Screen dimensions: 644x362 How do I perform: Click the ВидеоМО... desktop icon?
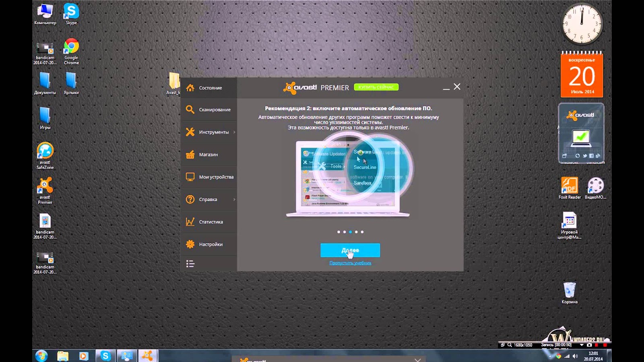(x=595, y=188)
